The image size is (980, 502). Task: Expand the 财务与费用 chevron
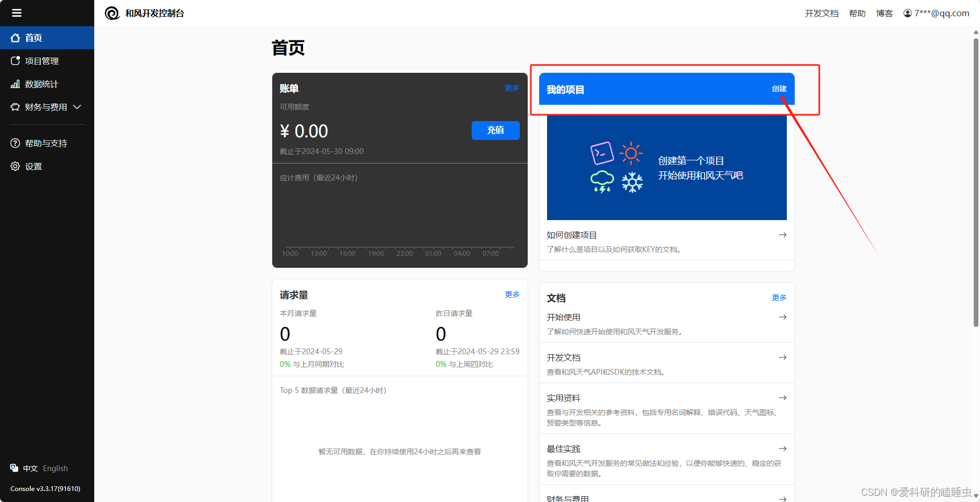click(x=77, y=107)
